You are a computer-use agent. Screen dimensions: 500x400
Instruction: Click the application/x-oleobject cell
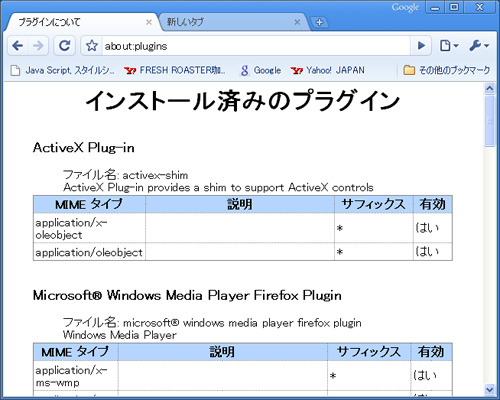click(x=89, y=228)
